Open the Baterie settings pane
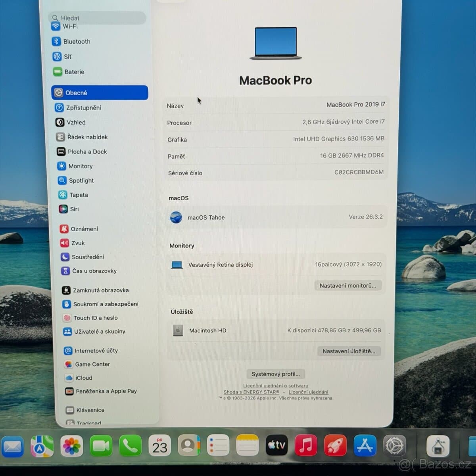 point(69,72)
